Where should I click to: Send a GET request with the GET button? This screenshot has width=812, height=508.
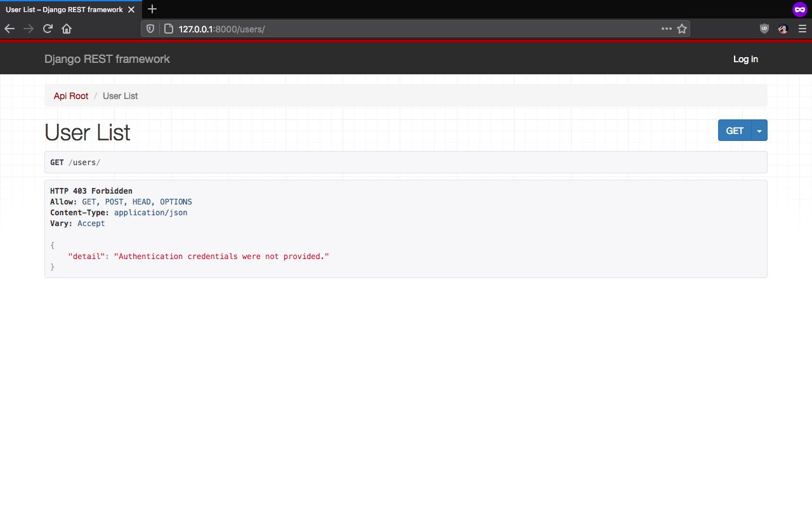pyautogui.click(x=735, y=130)
